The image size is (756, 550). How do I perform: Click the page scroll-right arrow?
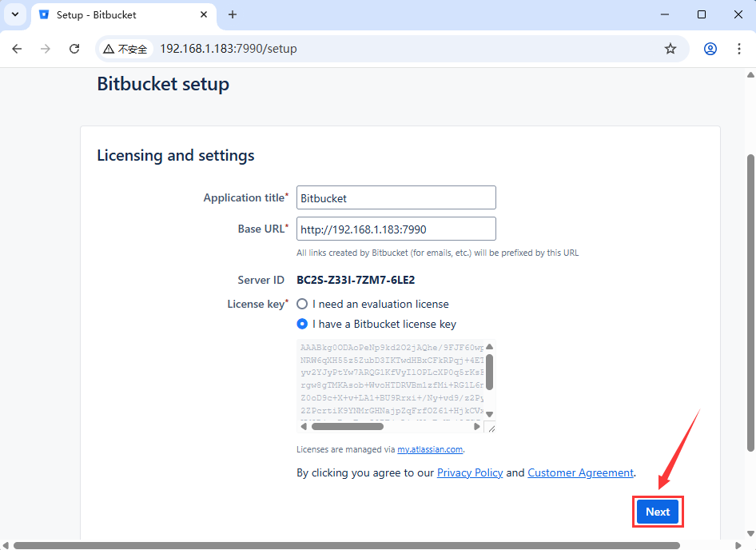coord(738,546)
